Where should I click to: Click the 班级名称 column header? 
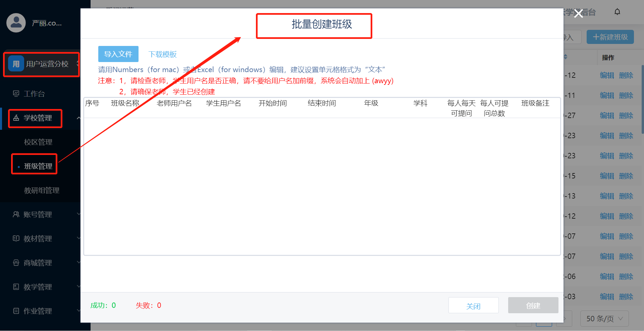pyautogui.click(x=125, y=103)
